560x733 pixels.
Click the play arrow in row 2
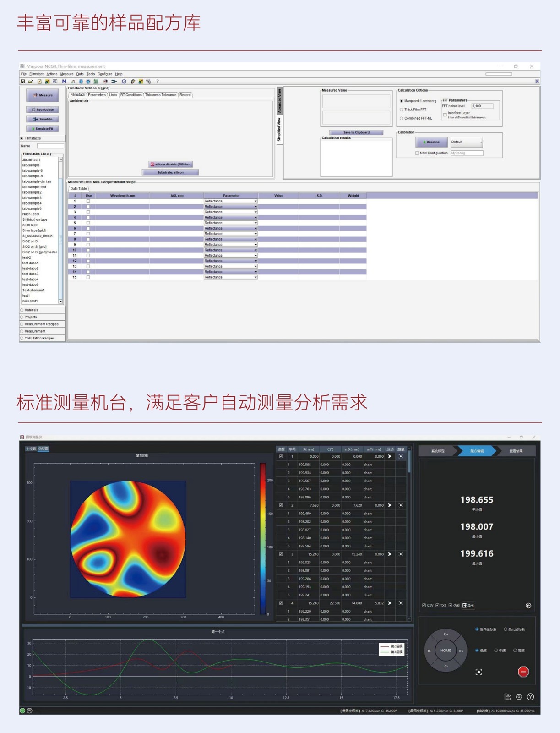coord(390,505)
